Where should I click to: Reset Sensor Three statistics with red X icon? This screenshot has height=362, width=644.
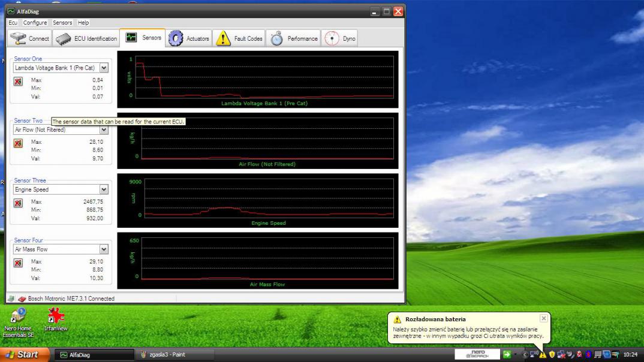pos(18,203)
